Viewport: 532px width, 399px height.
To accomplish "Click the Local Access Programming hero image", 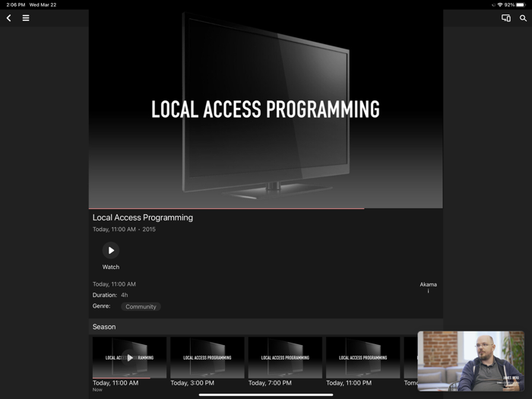I will point(266,109).
